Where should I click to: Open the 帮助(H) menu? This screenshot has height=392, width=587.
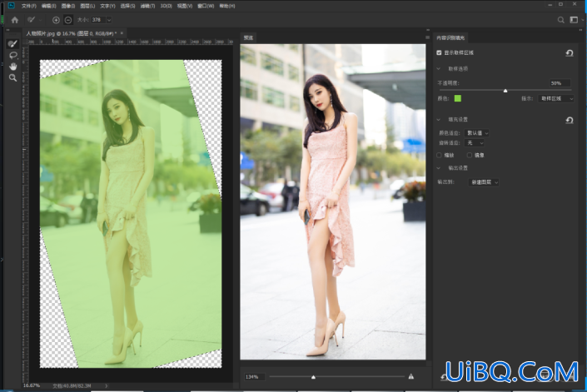[227, 6]
